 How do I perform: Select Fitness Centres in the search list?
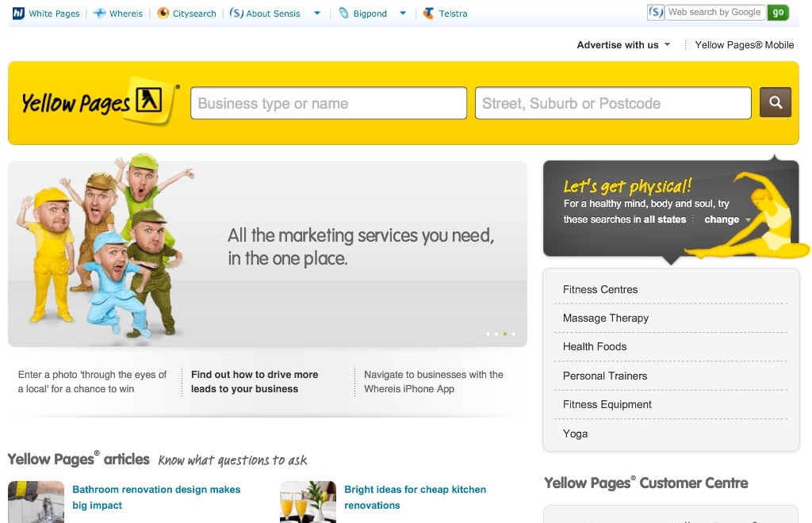coord(599,289)
